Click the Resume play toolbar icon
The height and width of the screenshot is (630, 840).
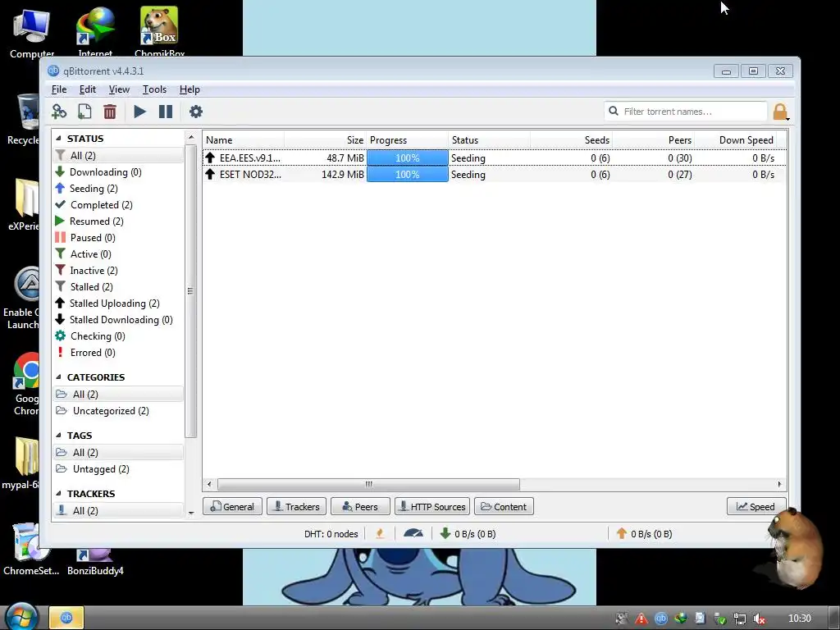click(139, 112)
